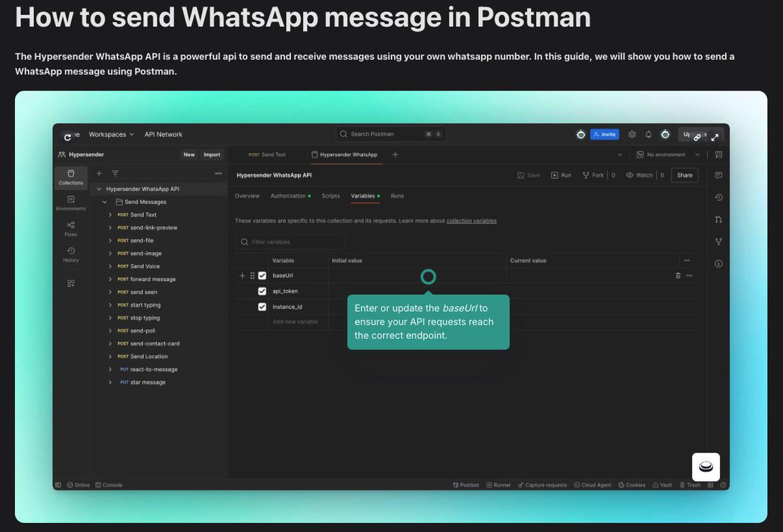Open settings gear in Postman header

point(632,134)
